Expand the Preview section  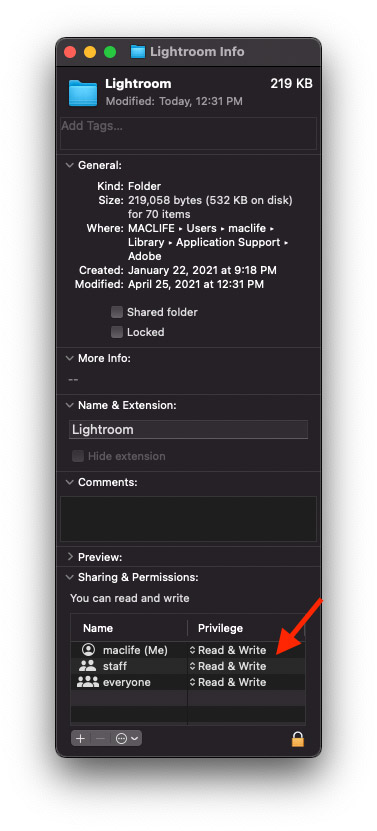[x=69, y=557]
